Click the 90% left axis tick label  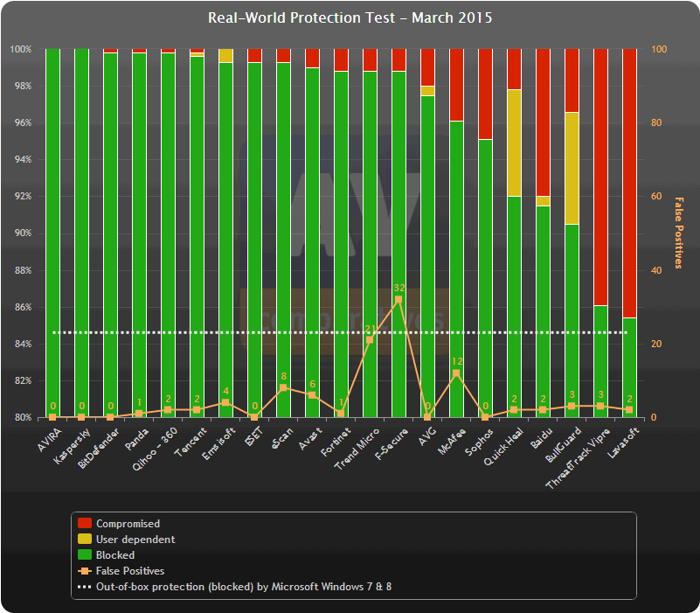click(x=23, y=233)
